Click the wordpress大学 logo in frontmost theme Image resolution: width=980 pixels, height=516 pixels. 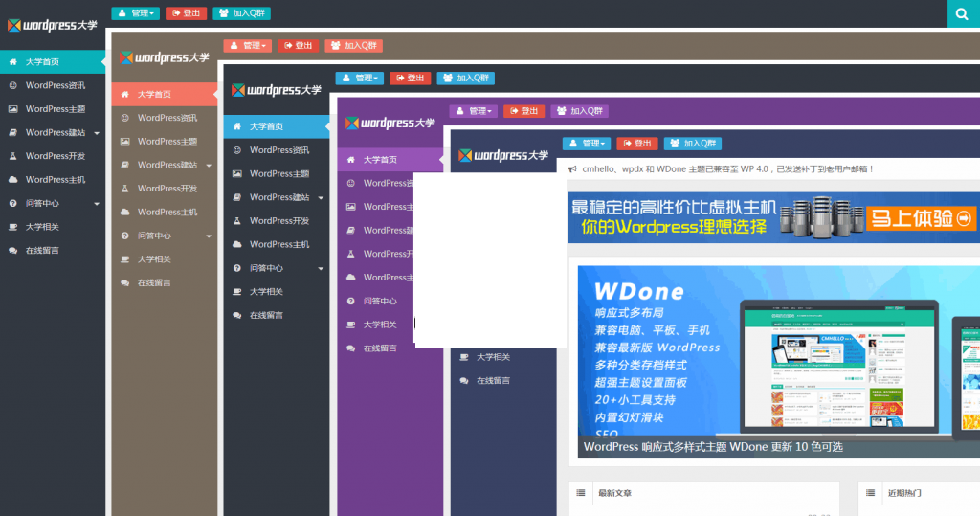point(503,155)
